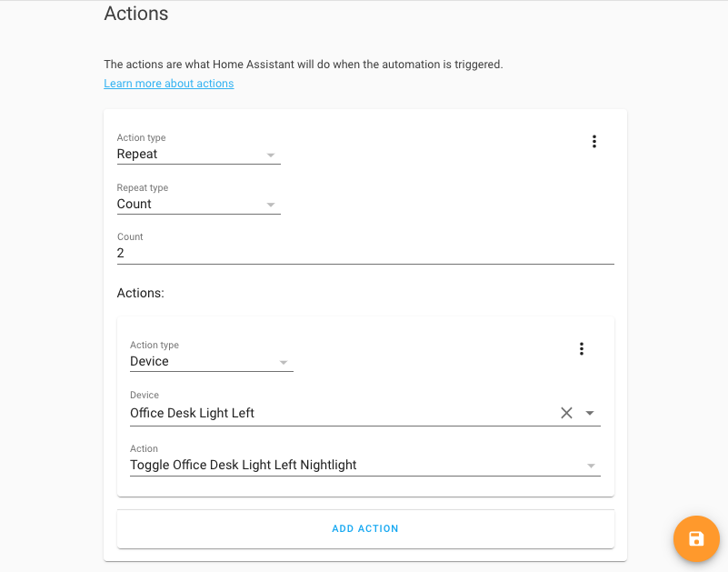Save the automation with the orange save button
The width and height of the screenshot is (728, 572).
coord(696,538)
